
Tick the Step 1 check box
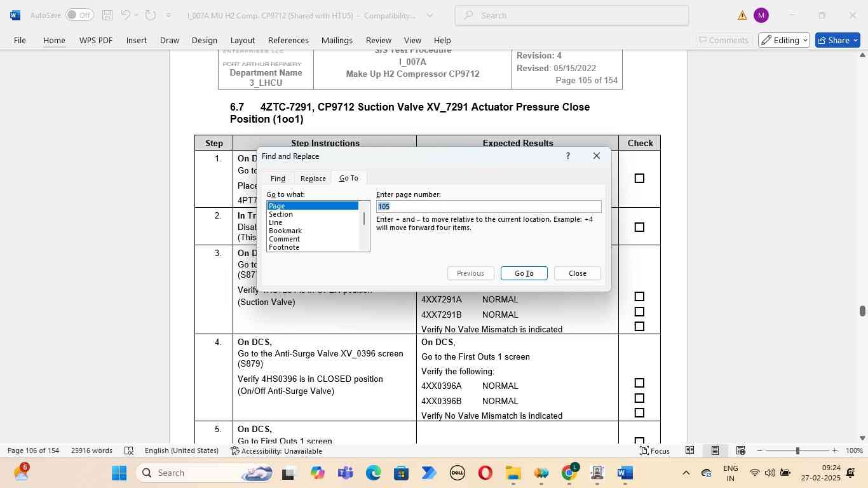tap(639, 179)
